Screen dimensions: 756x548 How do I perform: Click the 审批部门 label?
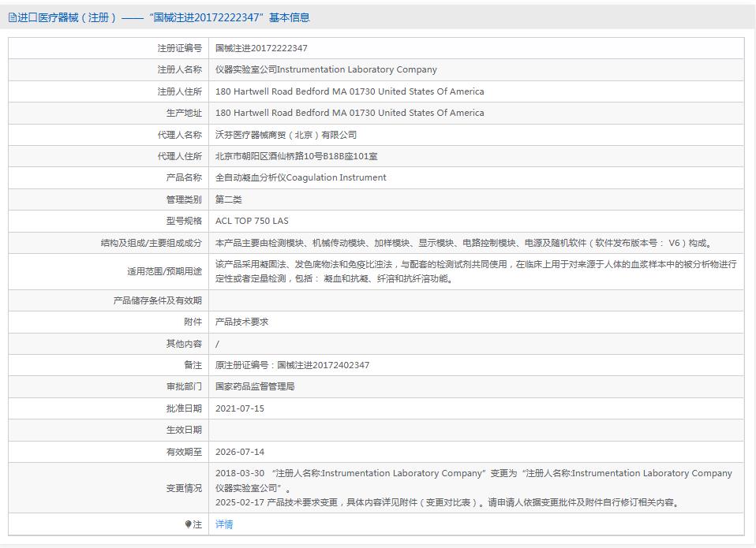[184, 386]
